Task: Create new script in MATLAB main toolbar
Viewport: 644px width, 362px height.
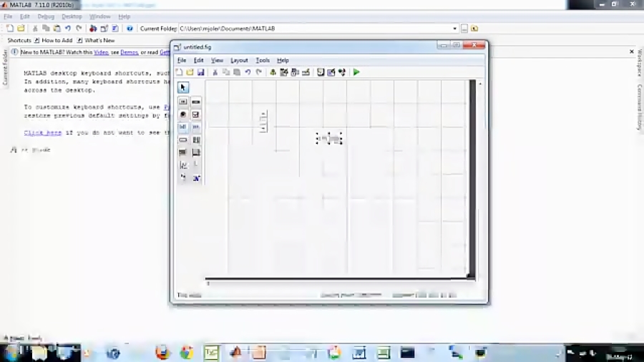Action: [10, 29]
